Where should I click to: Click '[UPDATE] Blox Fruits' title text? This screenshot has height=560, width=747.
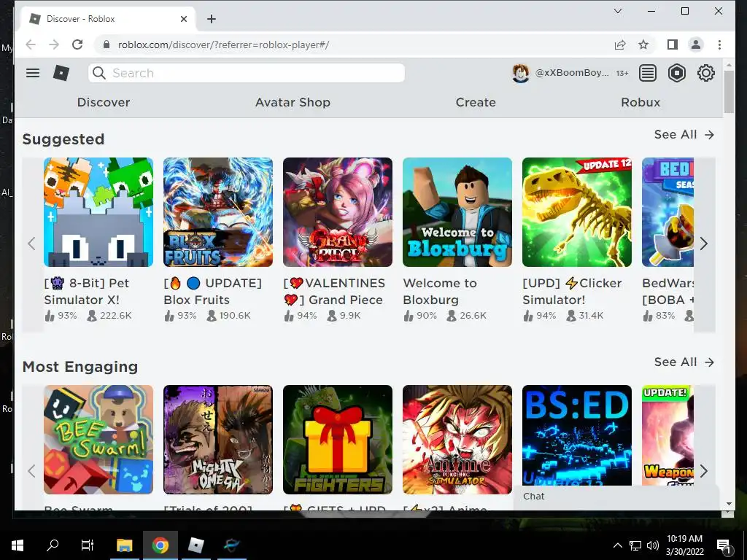pos(212,292)
